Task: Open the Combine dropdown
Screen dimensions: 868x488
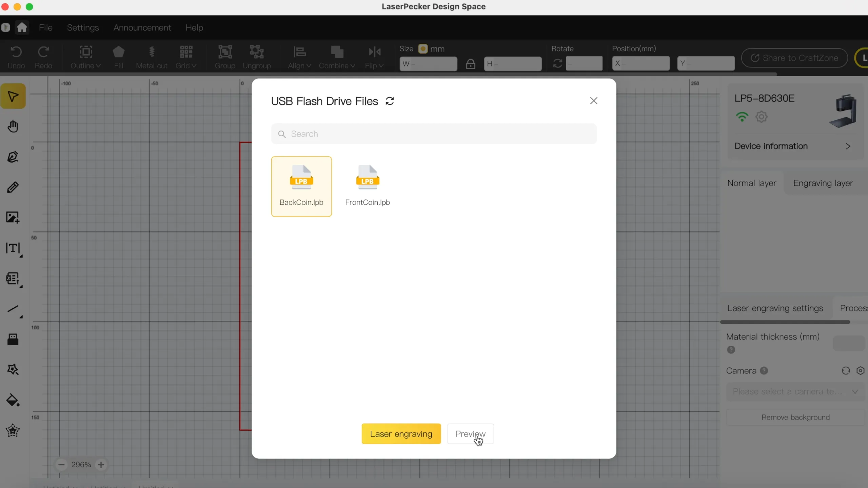Action: (x=337, y=57)
